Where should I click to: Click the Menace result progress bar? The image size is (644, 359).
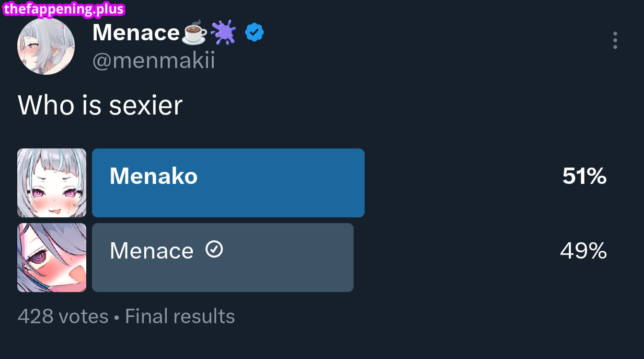click(223, 257)
